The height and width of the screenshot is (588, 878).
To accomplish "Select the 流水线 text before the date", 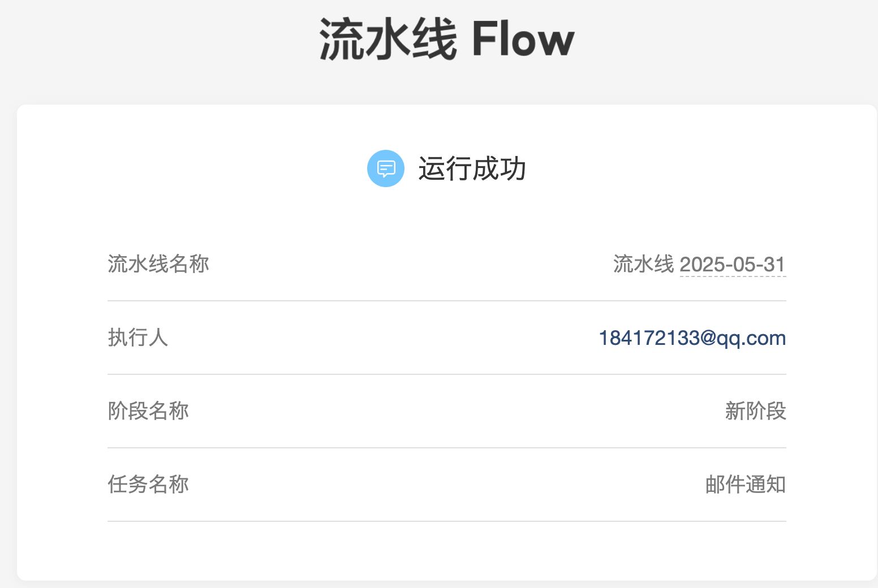I will coord(643,264).
